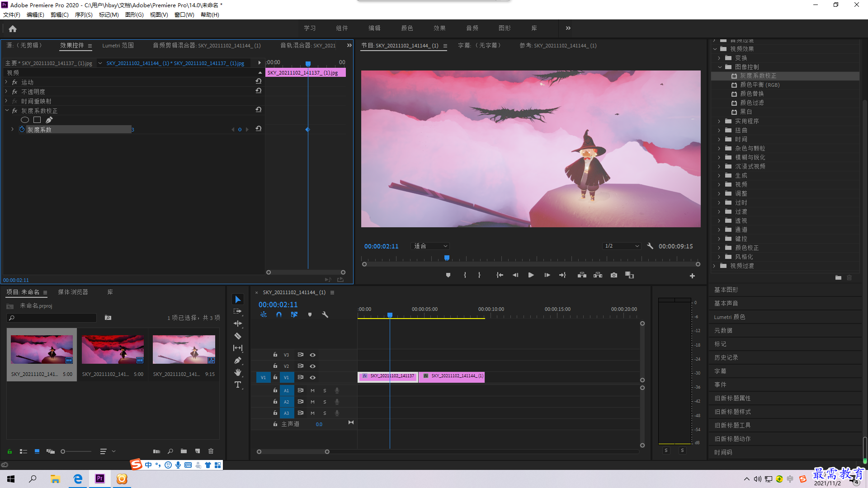Click the program monitor playhead marker
This screenshot has height=488, width=868.
click(447, 258)
